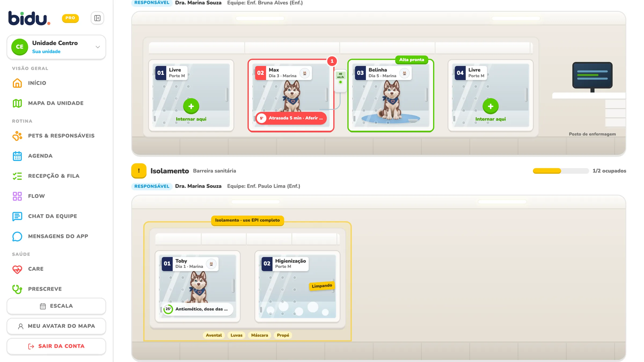Click the Avental EPI chip
The height and width of the screenshot is (362, 644).
pyautogui.click(x=214, y=335)
